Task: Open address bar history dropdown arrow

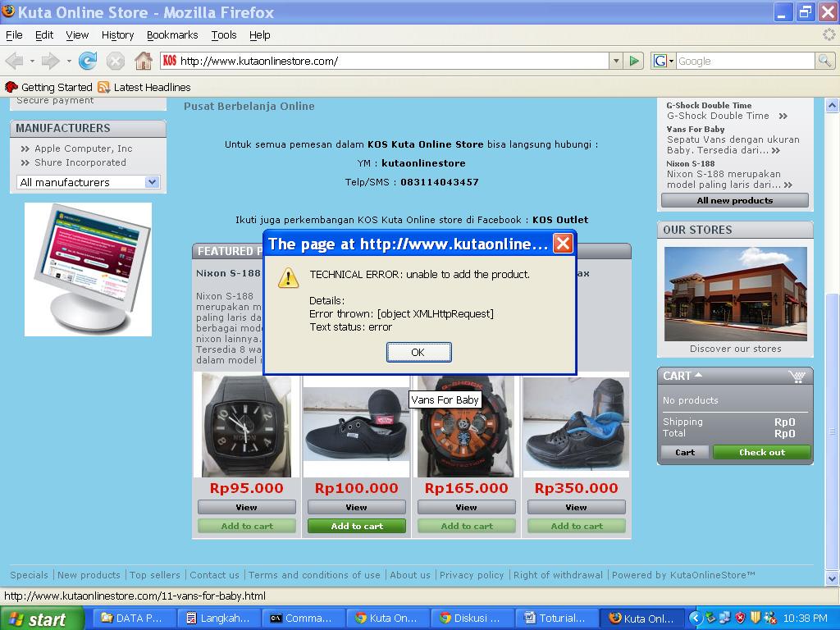Action: tap(616, 61)
